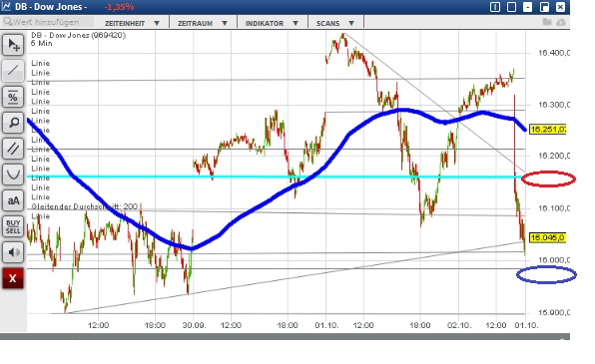Viewport: 595px width, 364px height.
Task: Open the ZEITRAUM dropdown menu
Action: click(x=203, y=23)
